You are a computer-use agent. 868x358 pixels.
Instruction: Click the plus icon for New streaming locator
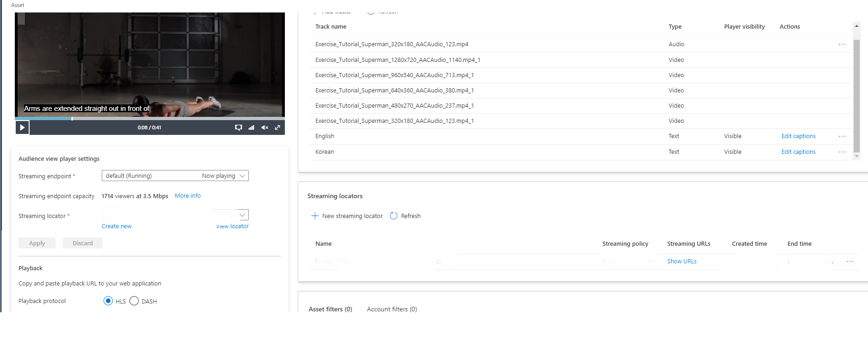click(315, 216)
